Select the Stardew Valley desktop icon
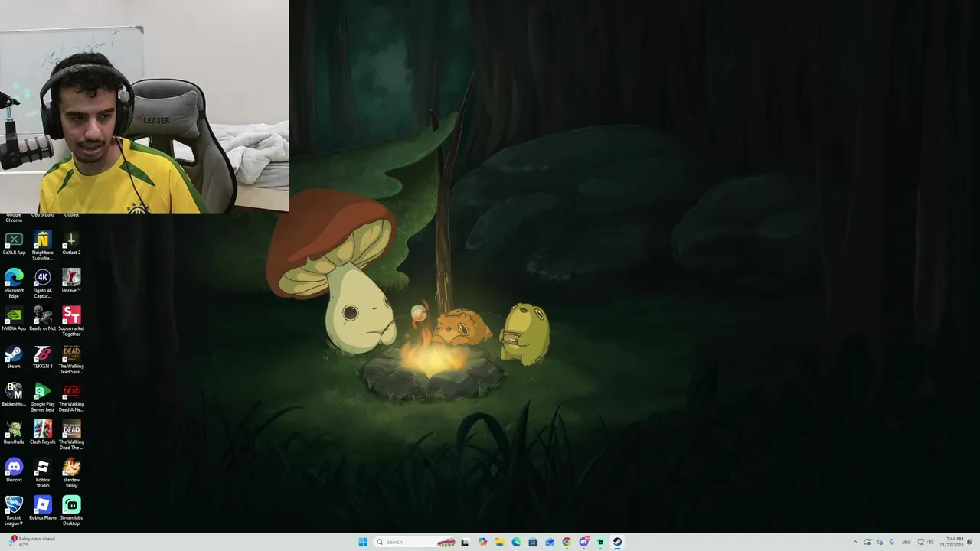Screen dimensions: 980x551 coord(71,474)
